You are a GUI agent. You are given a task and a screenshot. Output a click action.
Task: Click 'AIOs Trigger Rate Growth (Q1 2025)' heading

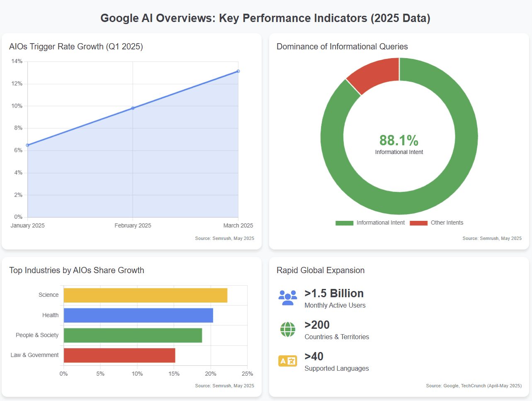tap(76, 46)
